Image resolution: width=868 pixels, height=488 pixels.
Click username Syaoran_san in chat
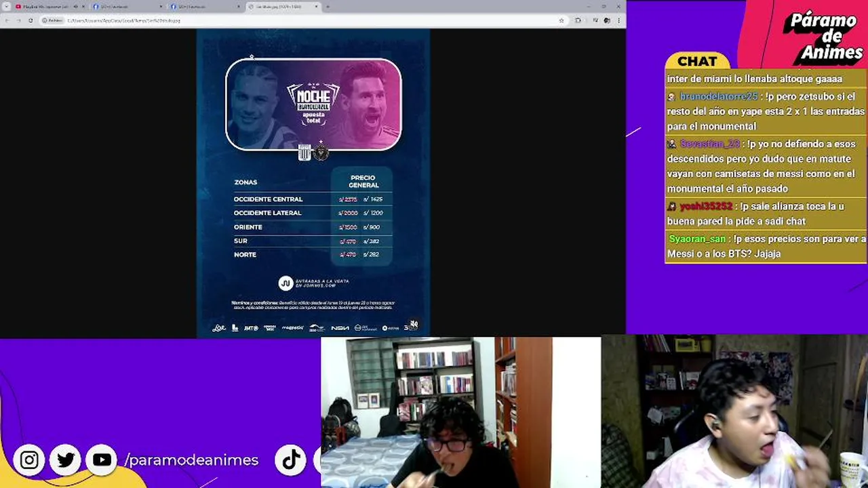[697, 239]
